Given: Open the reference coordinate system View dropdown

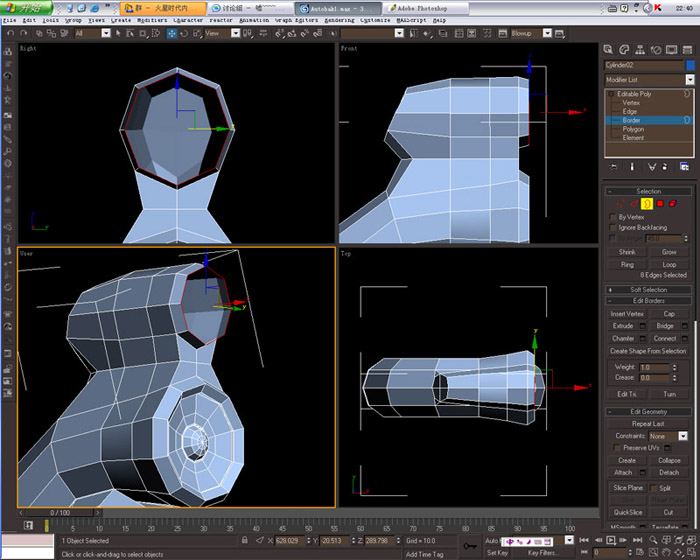Looking at the screenshot, I should pyautogui.click(x=235, y=33).
